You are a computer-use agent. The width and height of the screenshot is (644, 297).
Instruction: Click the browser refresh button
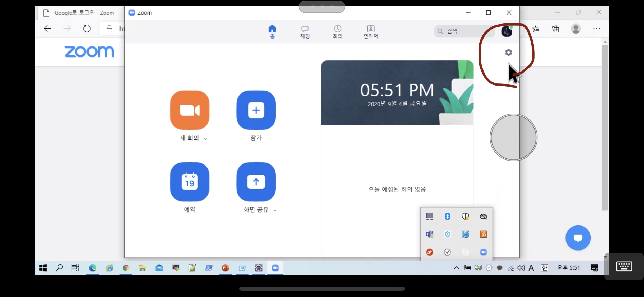click(87, 28)
